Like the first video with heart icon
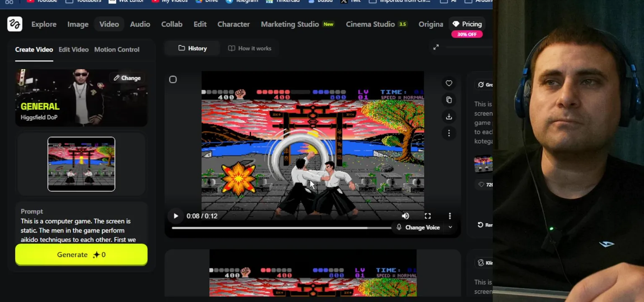Viewport: 644px width, 302px height. pos(449,83)
